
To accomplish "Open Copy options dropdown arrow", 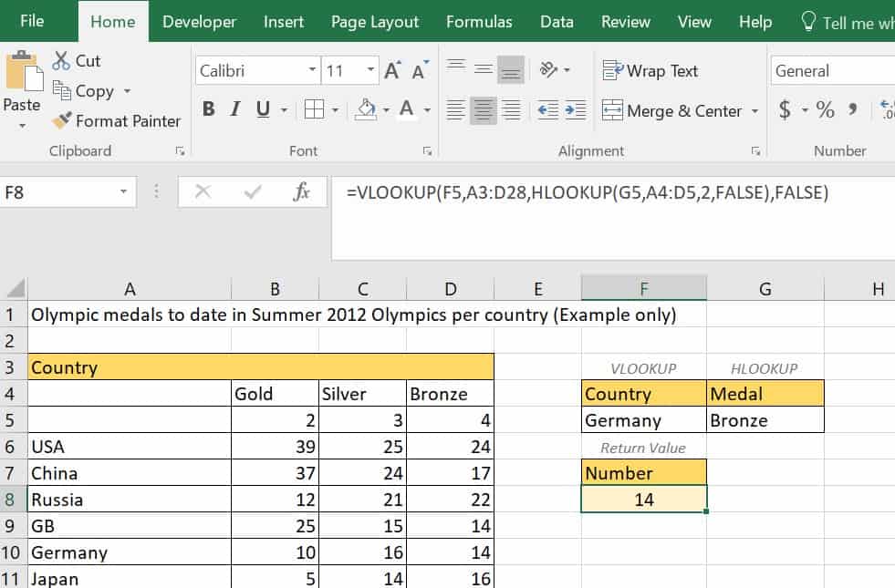I will click(127, 90).
